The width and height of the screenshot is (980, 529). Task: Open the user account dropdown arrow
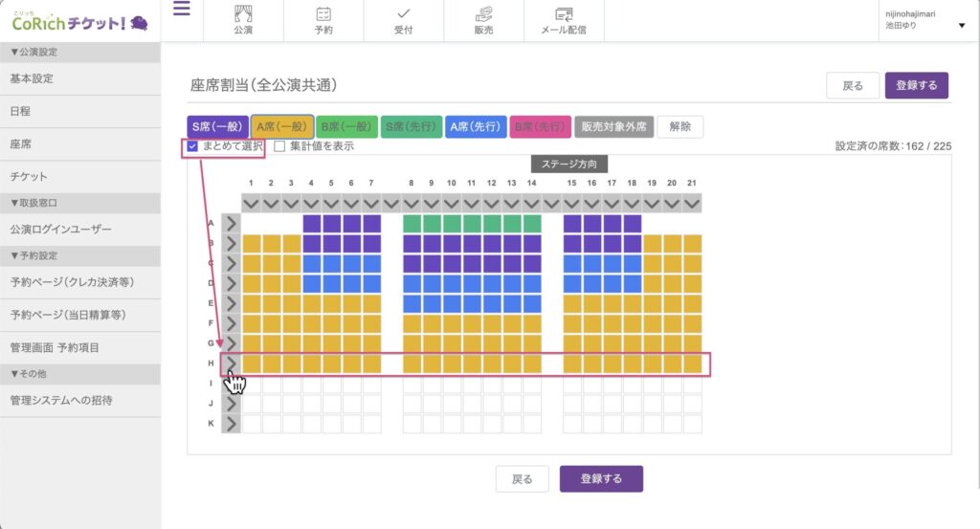click(961, 26)
